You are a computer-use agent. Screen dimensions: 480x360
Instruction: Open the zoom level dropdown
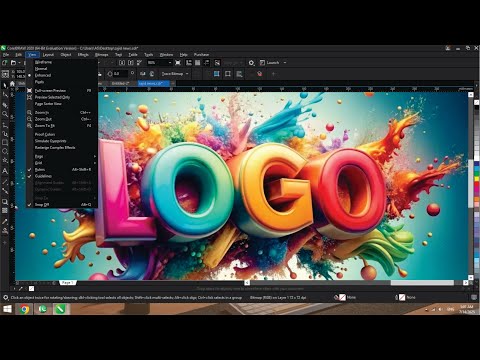click(x=170, y=63)
